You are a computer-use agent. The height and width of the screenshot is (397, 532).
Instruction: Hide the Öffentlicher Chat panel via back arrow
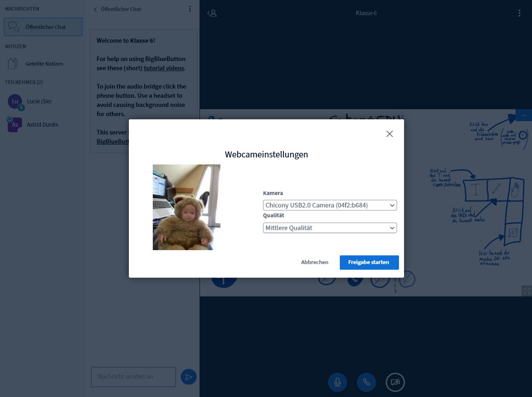95,10
